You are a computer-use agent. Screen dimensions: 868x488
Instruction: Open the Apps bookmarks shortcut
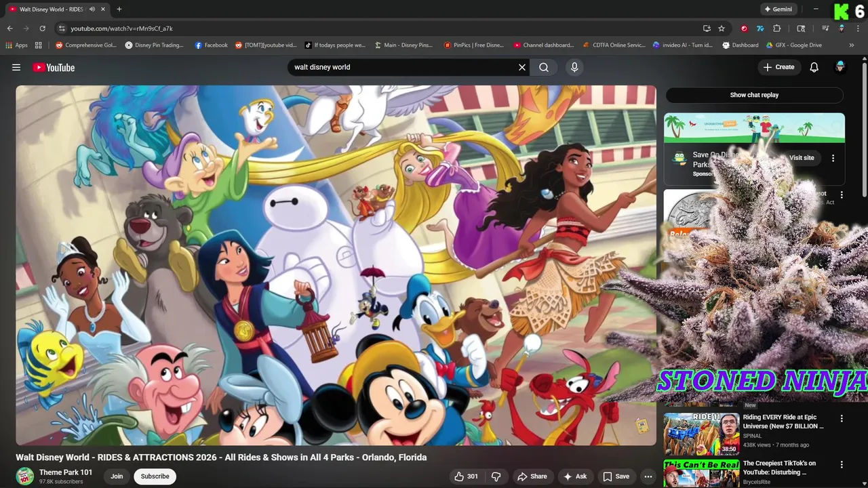tap(16, 45)
